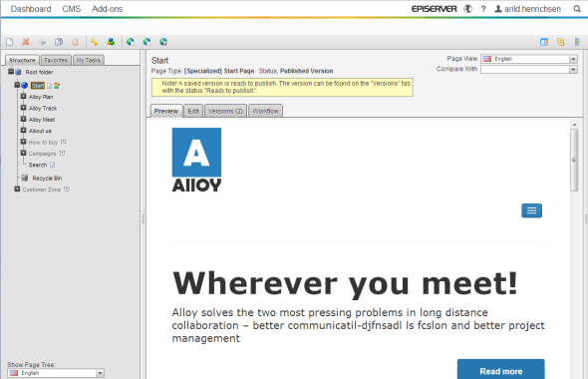Open the CMS menu
588x379 pixels.
coord(71,9)
